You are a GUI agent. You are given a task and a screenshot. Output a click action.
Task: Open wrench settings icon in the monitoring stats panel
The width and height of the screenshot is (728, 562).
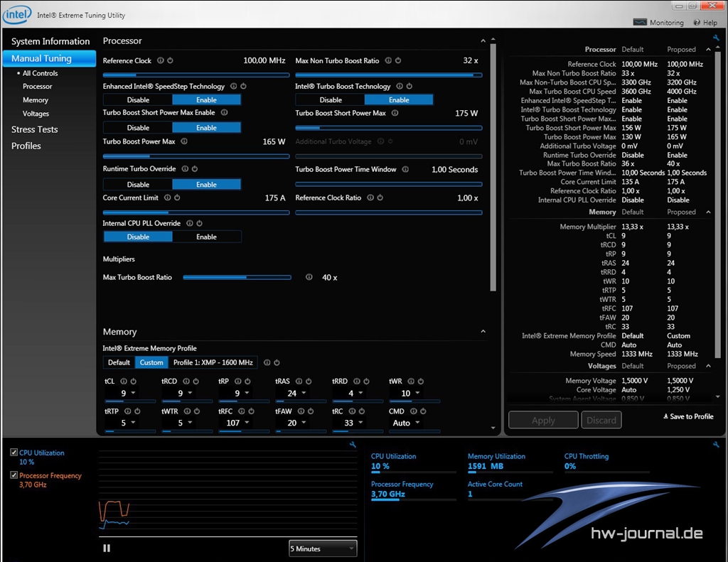pyautogui.click(x=716, y=445)
